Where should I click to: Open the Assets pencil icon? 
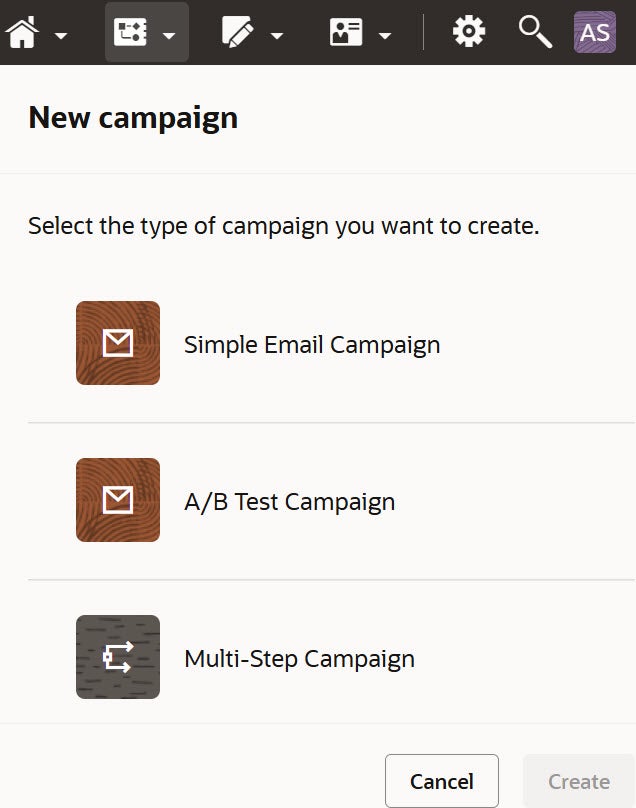click(x=238, y=30)
